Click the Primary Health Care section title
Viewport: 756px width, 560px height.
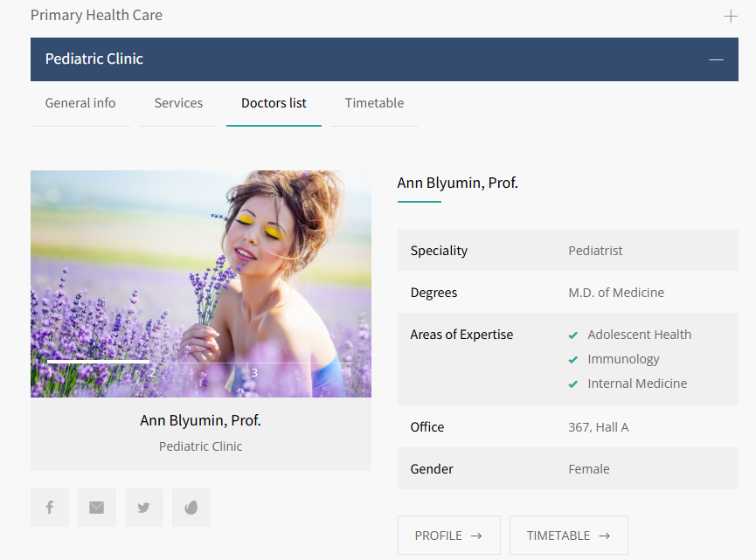point(96,16)
